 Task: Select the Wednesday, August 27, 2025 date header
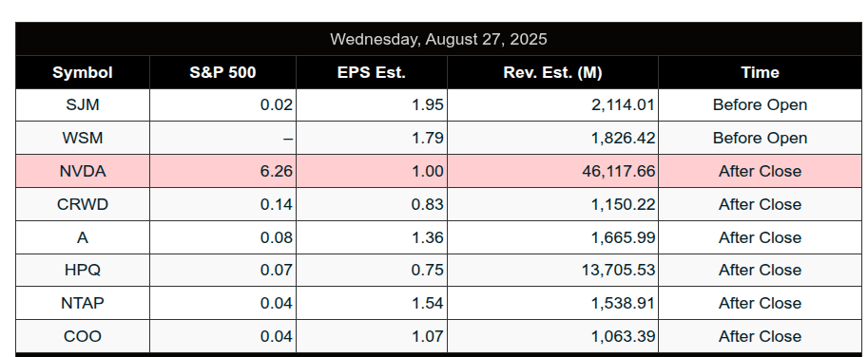click(438, 39)
